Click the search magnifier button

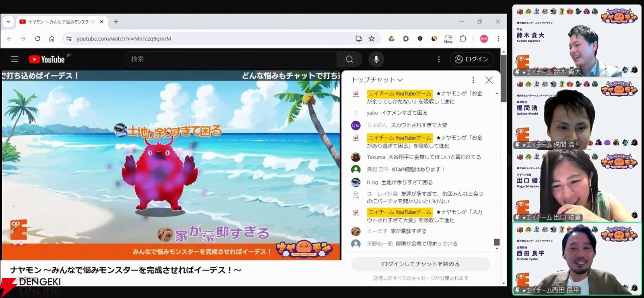pos(349,59)
